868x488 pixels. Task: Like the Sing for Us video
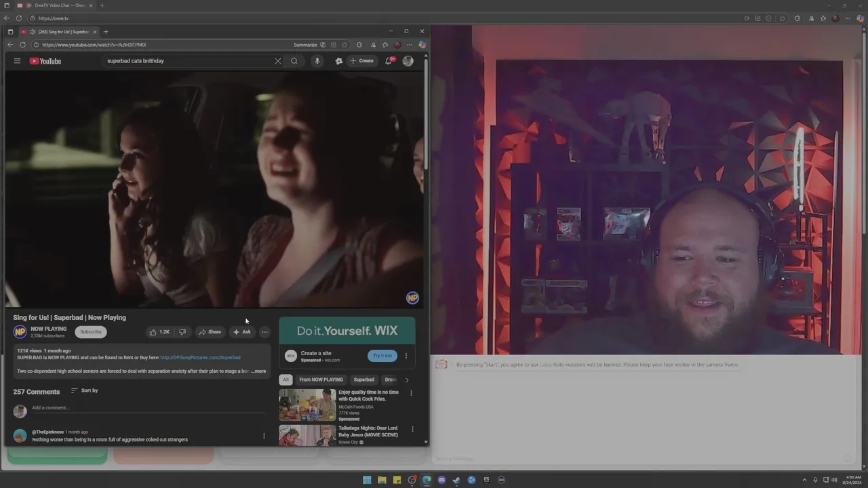pos(159,332)
